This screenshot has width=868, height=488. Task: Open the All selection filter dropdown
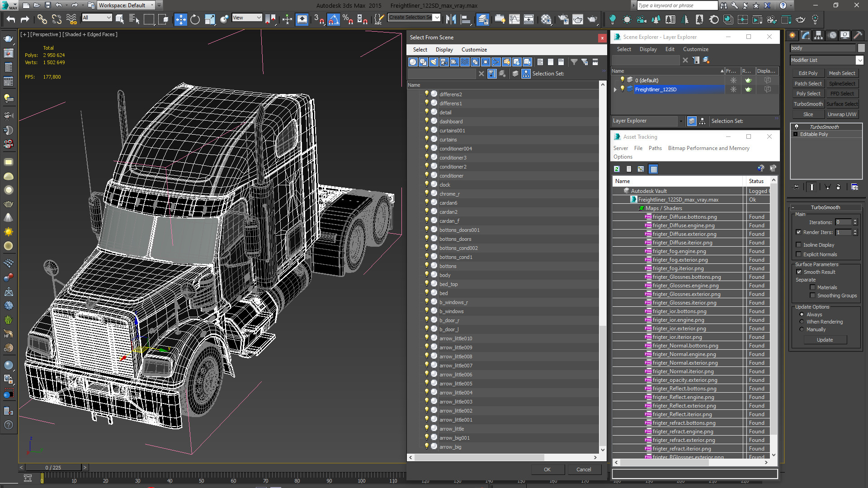pyautogui.click(x=97, y=18)
